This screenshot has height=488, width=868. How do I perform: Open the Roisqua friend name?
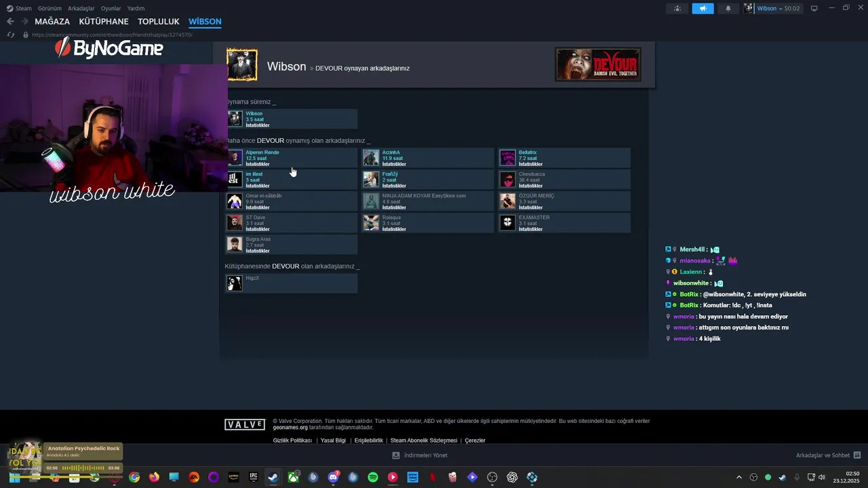coord(391,218)
